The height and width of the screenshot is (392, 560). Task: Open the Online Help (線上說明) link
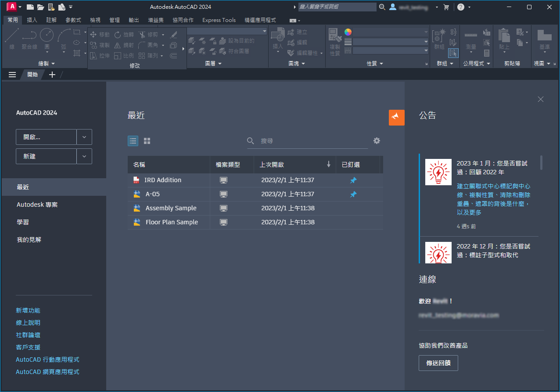point(28,323)
